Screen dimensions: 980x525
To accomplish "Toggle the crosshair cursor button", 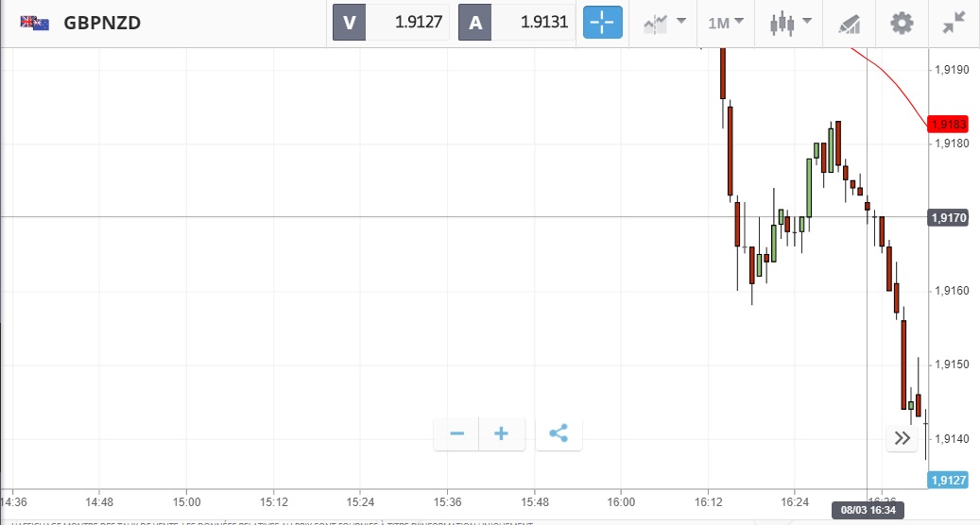I will click(602, 23).
